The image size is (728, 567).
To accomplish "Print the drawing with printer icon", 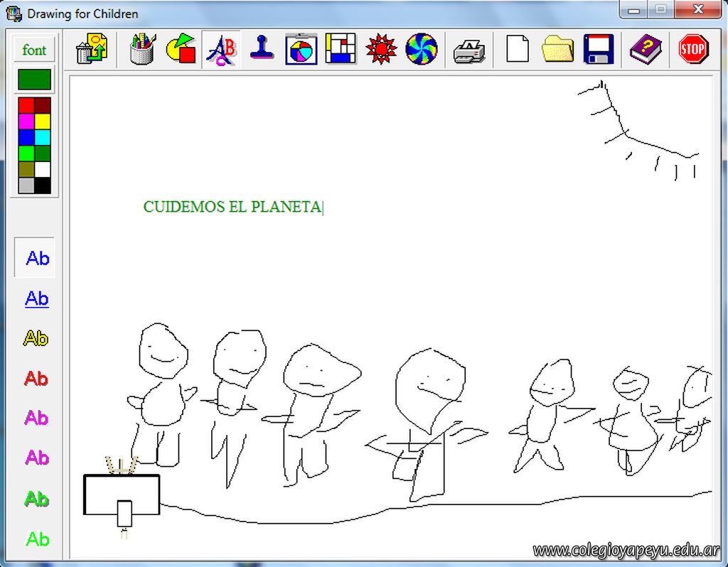I will (x=469, y=50).
